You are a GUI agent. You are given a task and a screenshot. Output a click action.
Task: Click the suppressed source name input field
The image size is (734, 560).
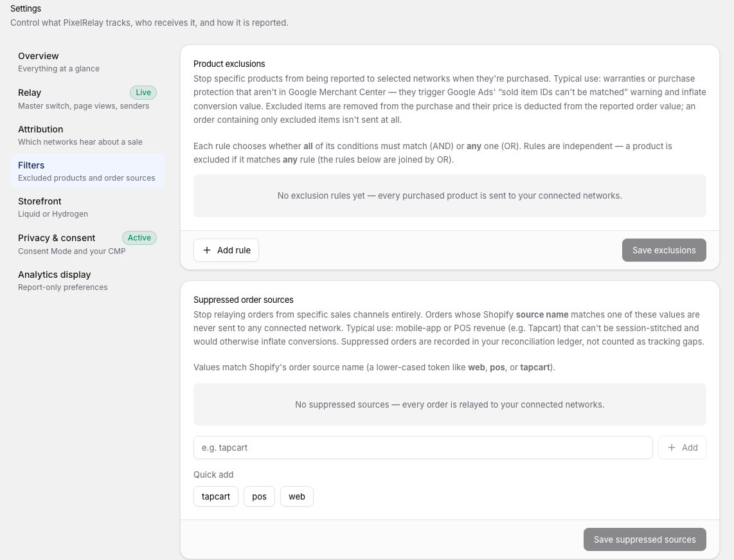(423, 447)
